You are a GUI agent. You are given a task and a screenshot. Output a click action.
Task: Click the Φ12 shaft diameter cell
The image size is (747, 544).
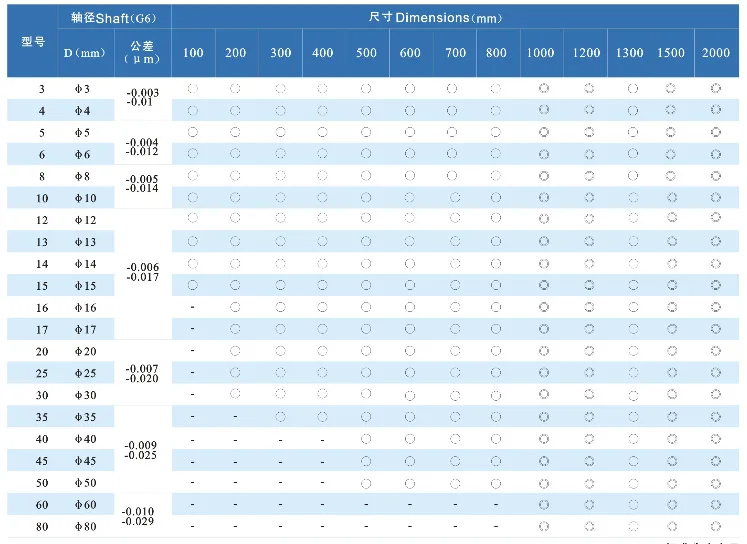pyautogui.click(x=85, y=220)
